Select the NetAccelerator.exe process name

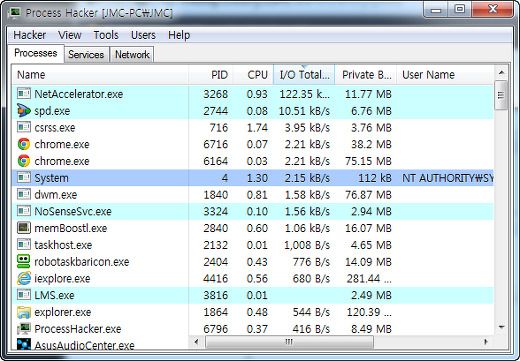(79, 94)
